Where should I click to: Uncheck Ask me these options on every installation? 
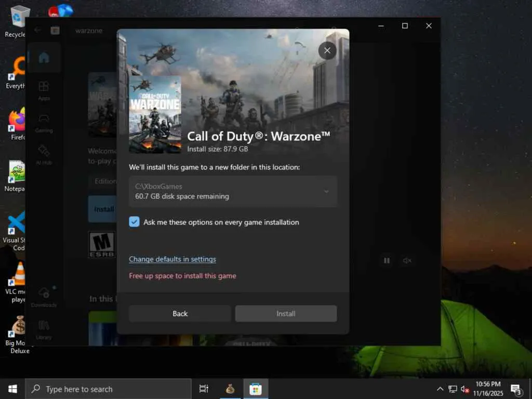(x=134, y=222)
